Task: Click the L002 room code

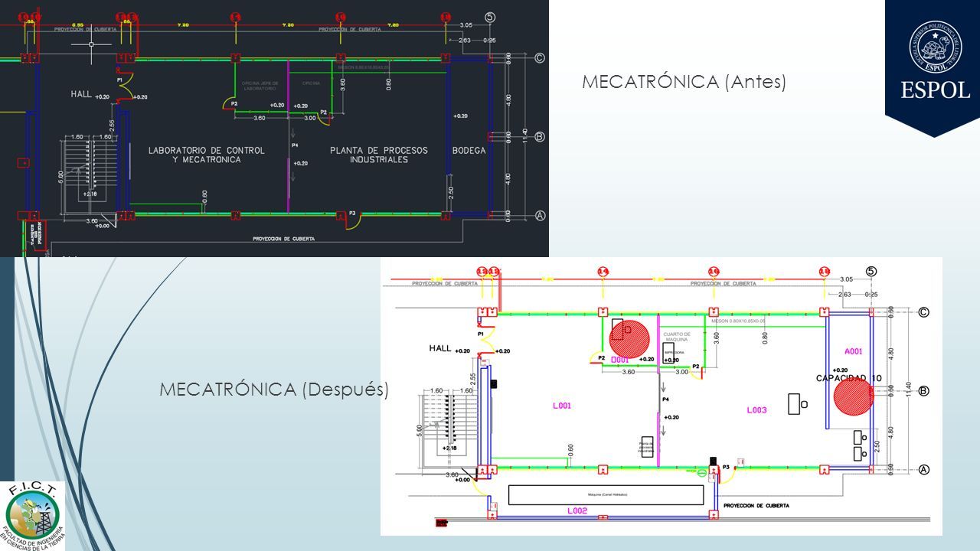Action: click(577, 510)
